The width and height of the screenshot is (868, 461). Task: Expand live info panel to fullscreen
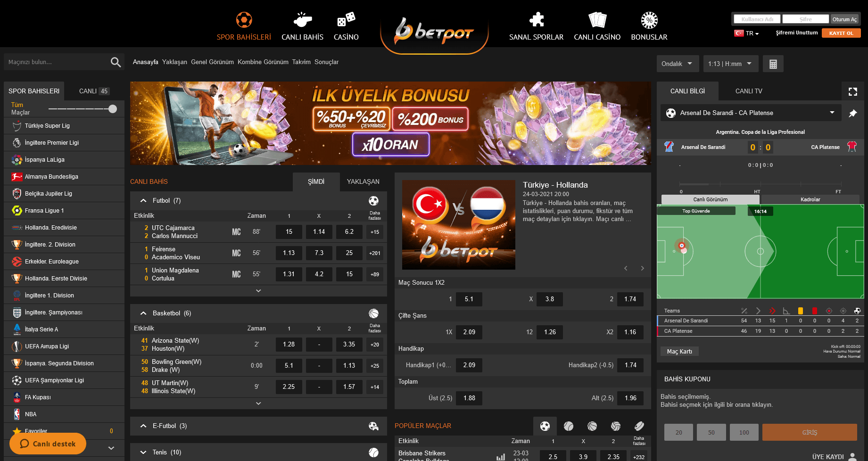(853, 91)
